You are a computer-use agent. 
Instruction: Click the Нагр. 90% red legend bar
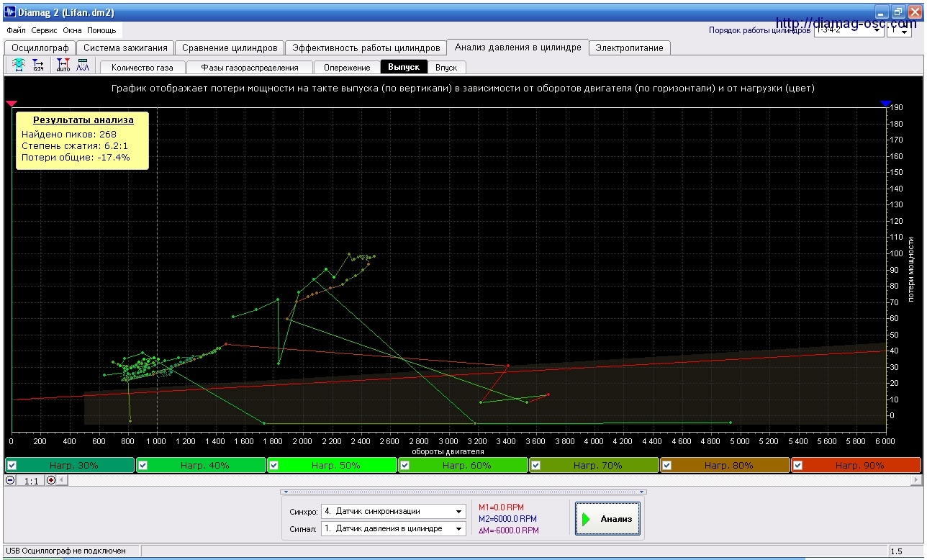tap(856, 466)
